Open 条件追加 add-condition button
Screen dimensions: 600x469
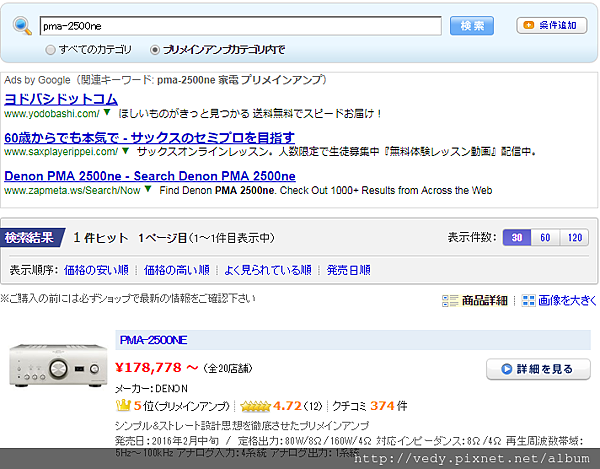pyautogui.click(x=551, y=25)
